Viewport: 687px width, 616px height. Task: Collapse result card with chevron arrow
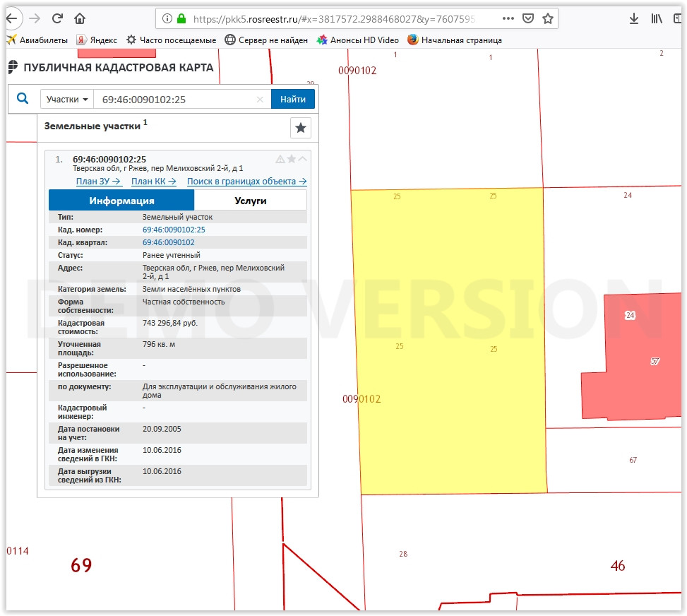tap(303, 159)
